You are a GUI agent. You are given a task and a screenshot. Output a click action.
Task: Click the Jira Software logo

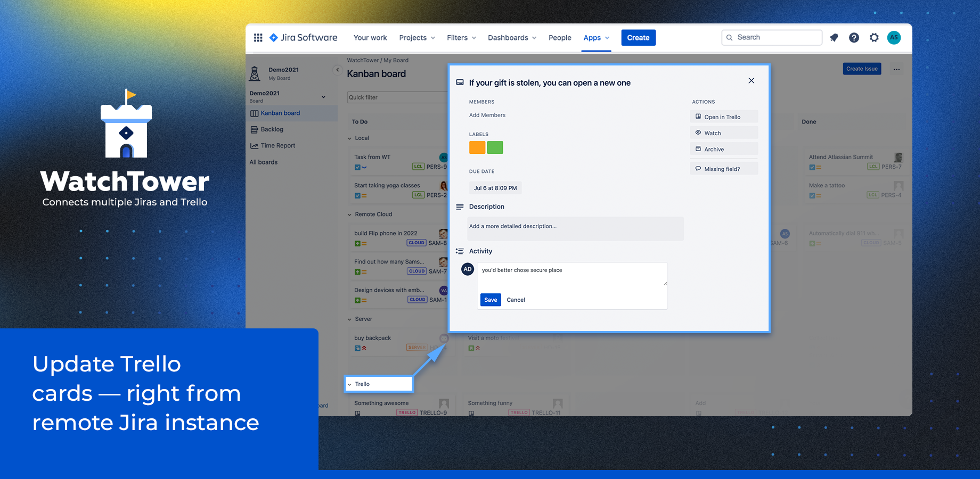pos(303,38)
